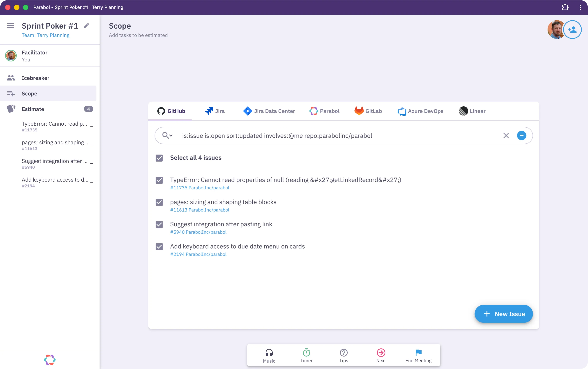588x369 pixels.
Task: Open the #5940 ParabolInc/parabol link
Action: pos(198,232)
